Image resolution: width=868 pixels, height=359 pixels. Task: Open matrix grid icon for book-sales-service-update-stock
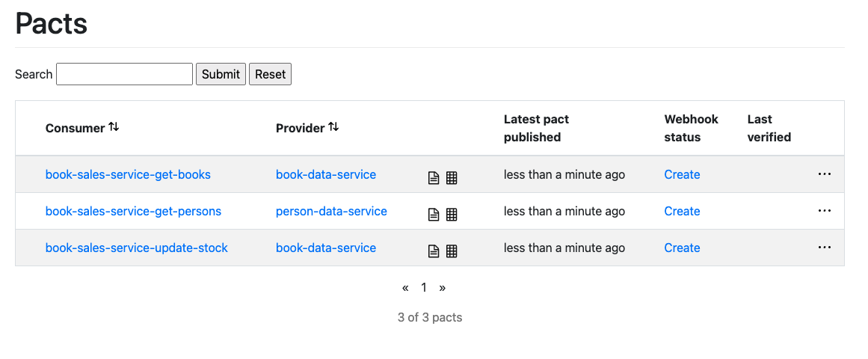coord(452,251)
